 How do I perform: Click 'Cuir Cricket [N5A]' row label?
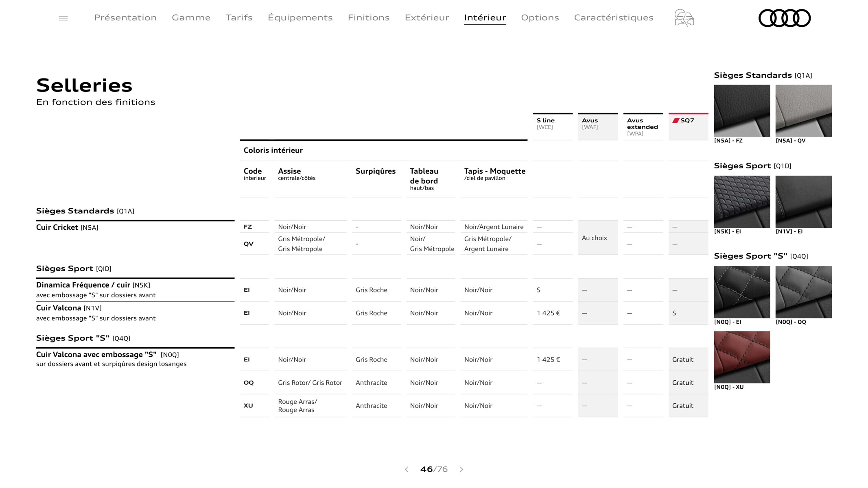(x=67, y=227)
